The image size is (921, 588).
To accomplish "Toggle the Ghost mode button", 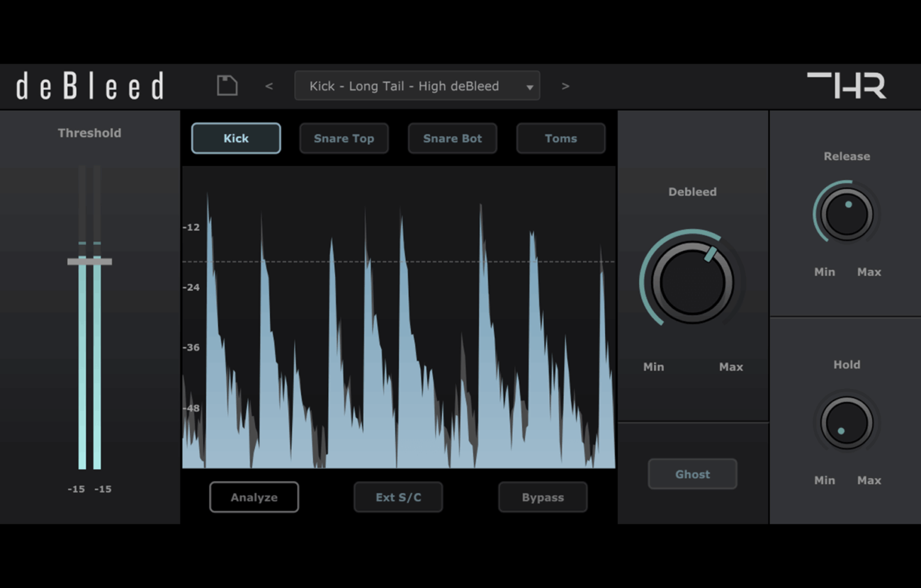I will 692,475.
